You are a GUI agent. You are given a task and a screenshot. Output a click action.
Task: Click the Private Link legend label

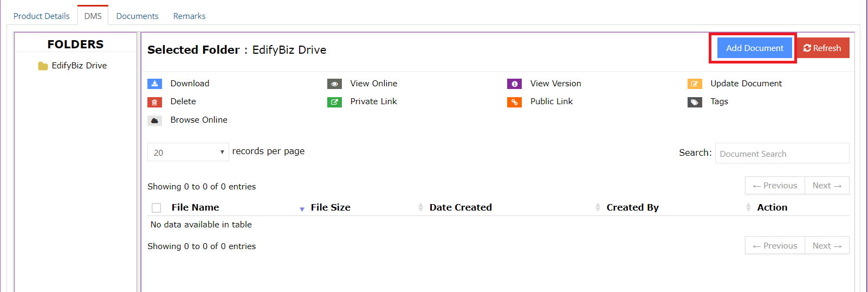pos(374,101)
